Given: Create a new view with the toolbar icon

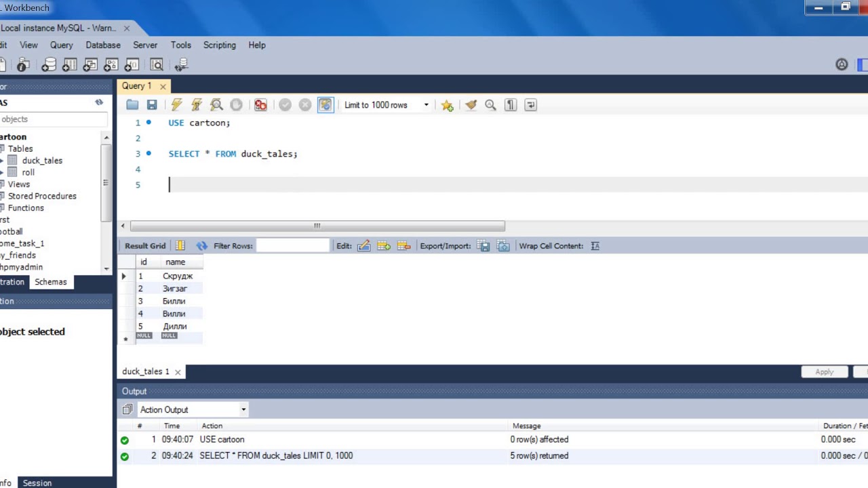Looking at the screenshot, I should click(90, 65).
